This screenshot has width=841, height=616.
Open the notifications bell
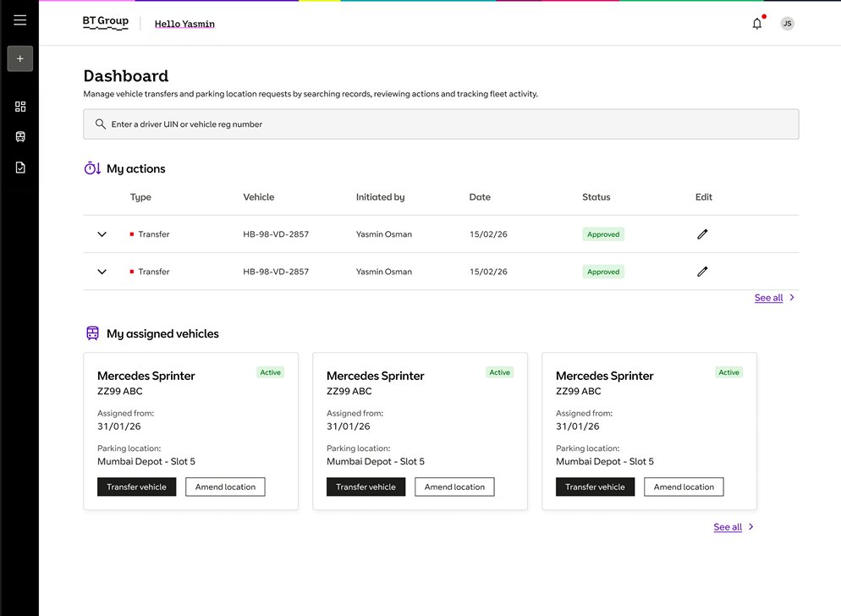756,24
